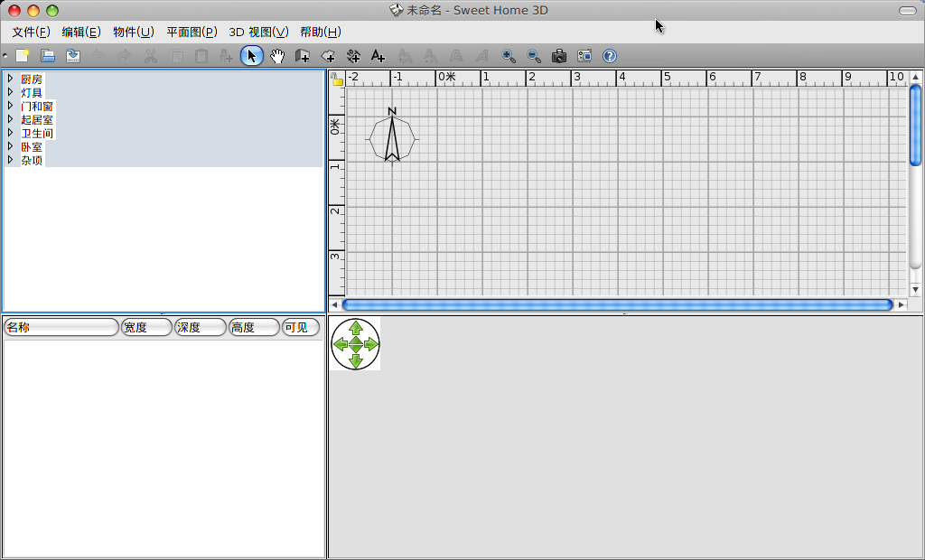Viewport: 925px width, 560px height.
Task: Open the 3D 视图(V) menu
Action: [x=259, y=32]
